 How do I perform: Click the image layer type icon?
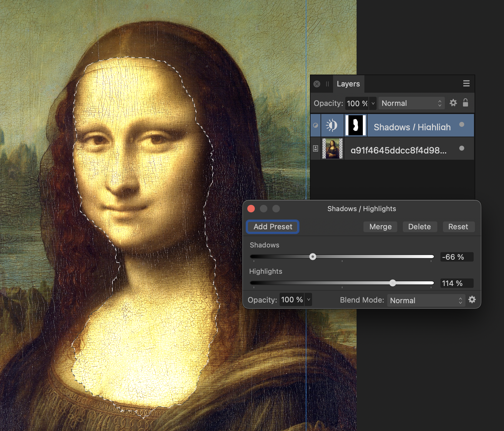tap(316, 148)
